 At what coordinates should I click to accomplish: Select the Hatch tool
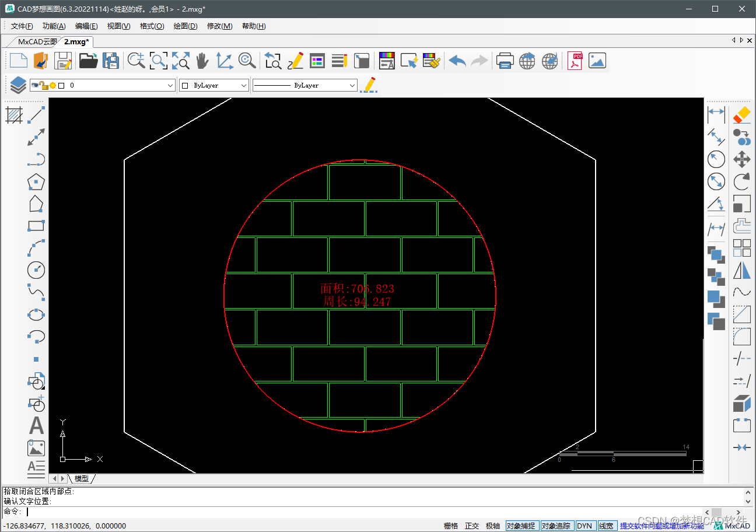14,114
